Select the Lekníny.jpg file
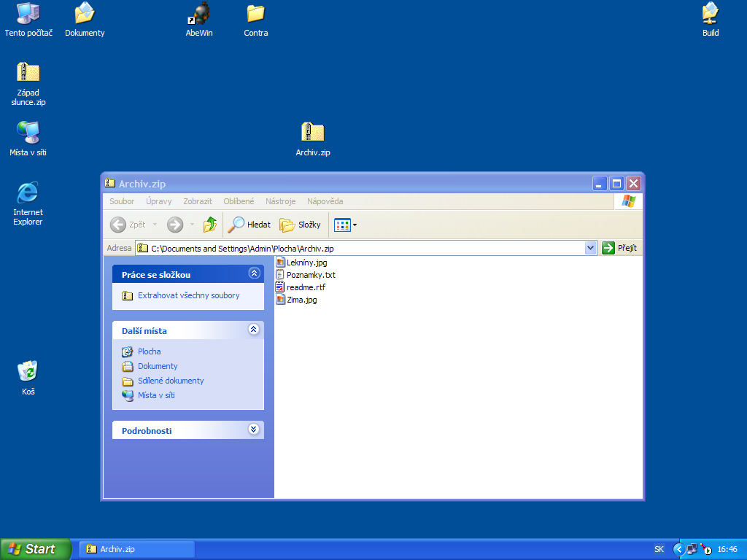Image resolution: width=747 pixels, height=560 pixels. (x=306, y=262)
